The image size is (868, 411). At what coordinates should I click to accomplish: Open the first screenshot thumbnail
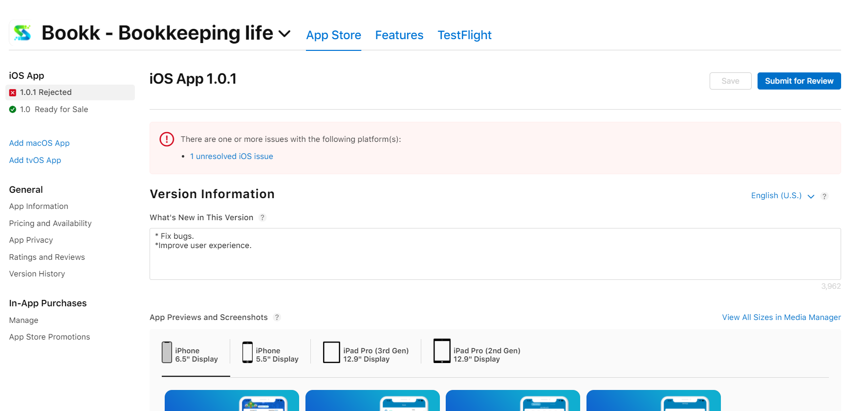tap(232, 400)
